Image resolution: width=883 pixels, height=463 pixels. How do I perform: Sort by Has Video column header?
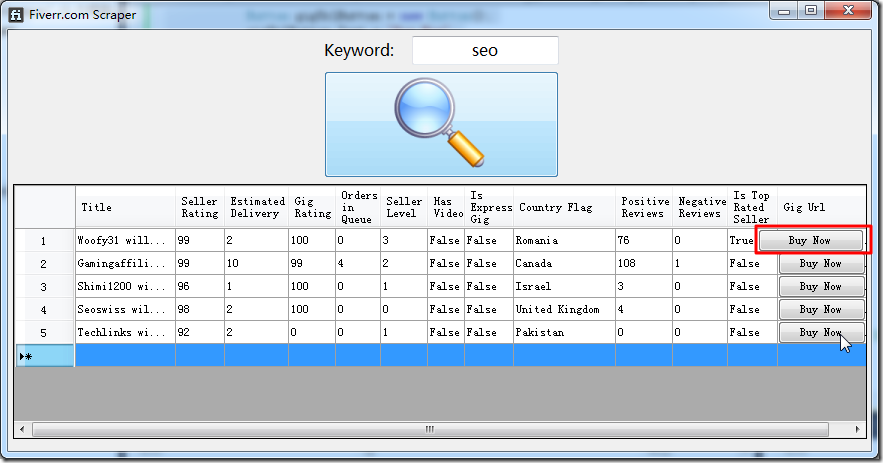446,207
